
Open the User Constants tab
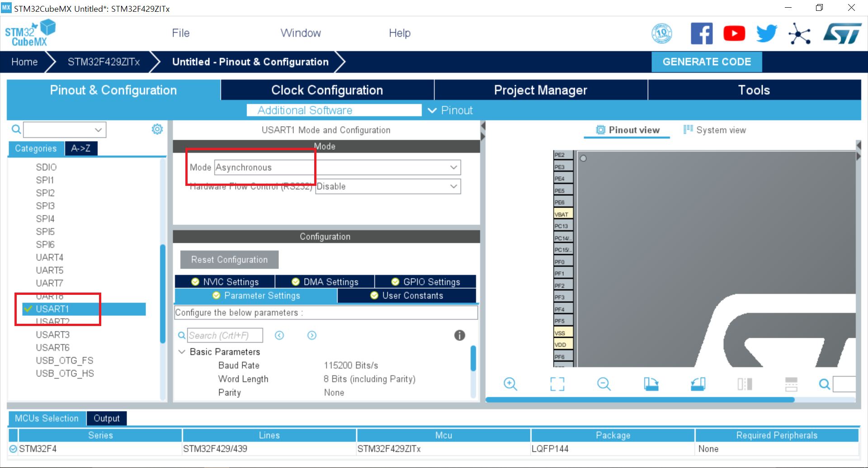[x=406, y=295]
